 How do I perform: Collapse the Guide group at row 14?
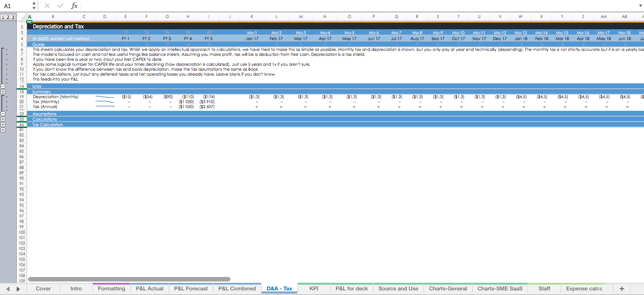pos(3,86)
